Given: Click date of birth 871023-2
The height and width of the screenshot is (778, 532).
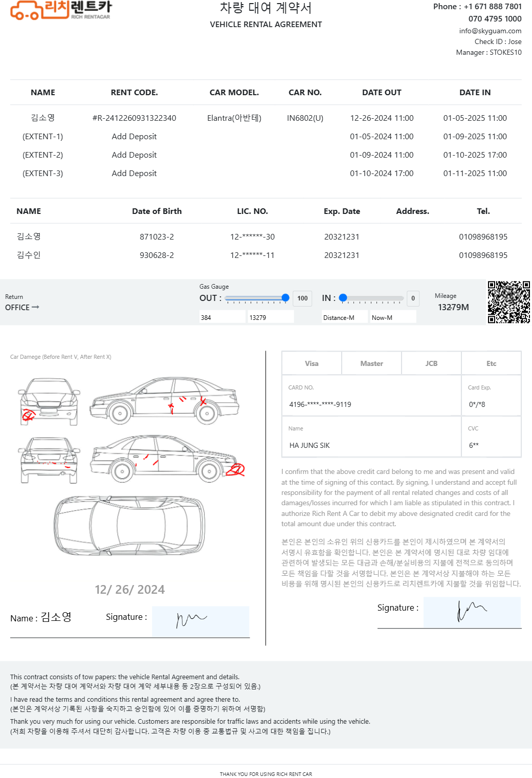Looking at the screenshot, I should tap(157, 237).
